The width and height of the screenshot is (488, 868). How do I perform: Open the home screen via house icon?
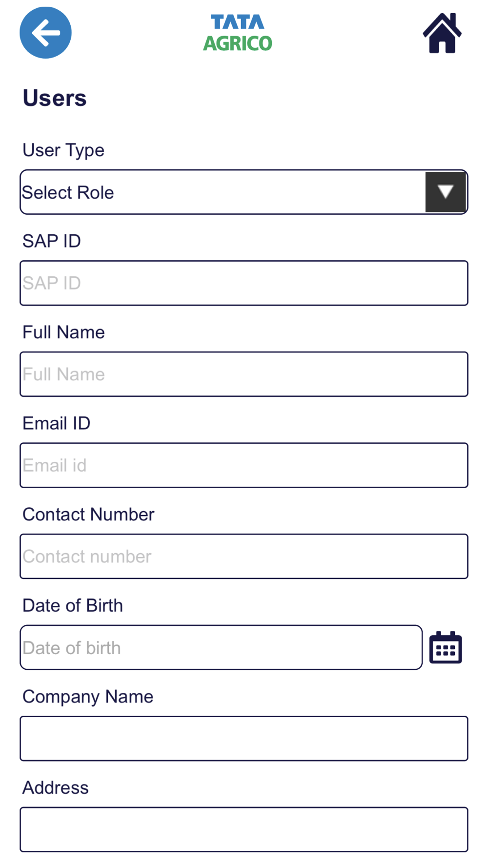tap(442, 33)
